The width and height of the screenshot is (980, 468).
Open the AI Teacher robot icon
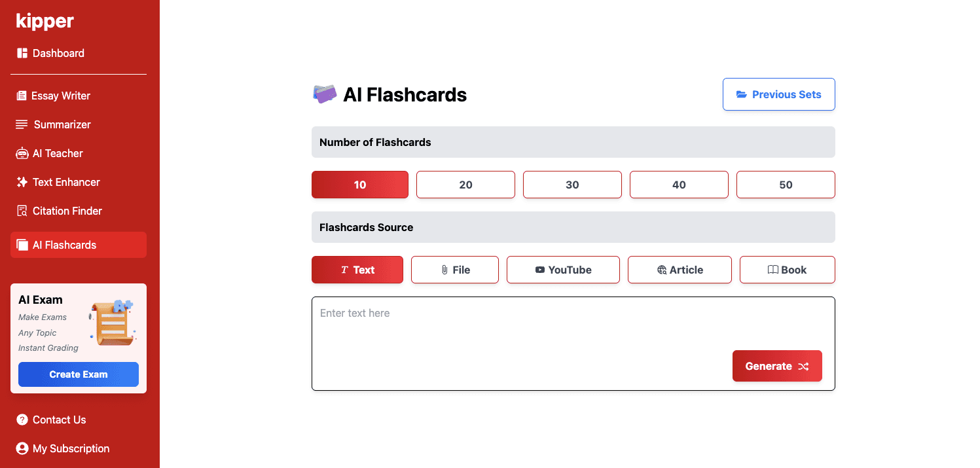pyautogui.click(x=22, y=153)
